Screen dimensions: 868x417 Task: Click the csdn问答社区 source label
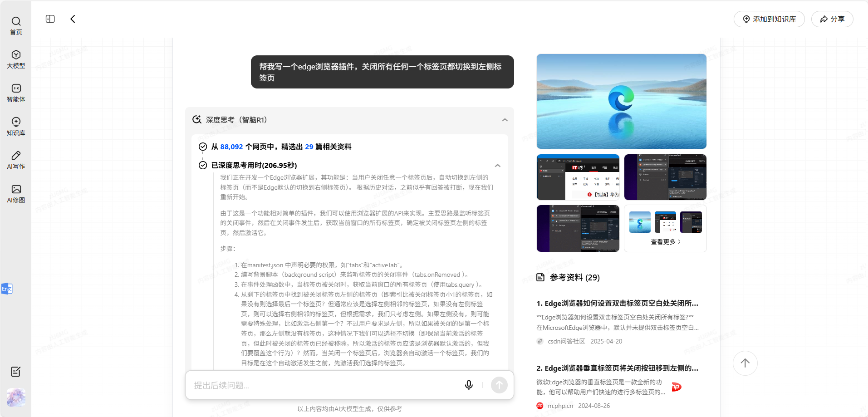[x=566, y=341]
